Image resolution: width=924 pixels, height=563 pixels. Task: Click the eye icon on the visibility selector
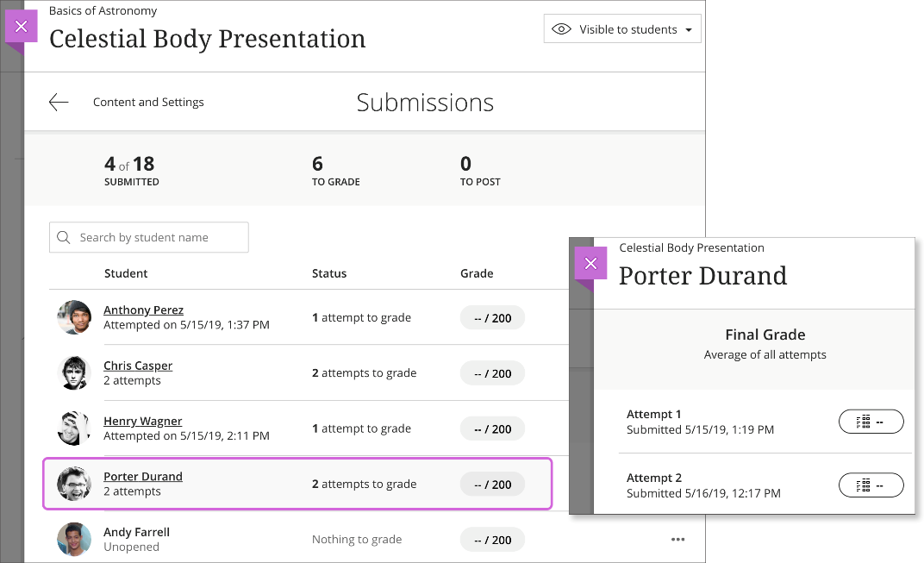(563, 28)
